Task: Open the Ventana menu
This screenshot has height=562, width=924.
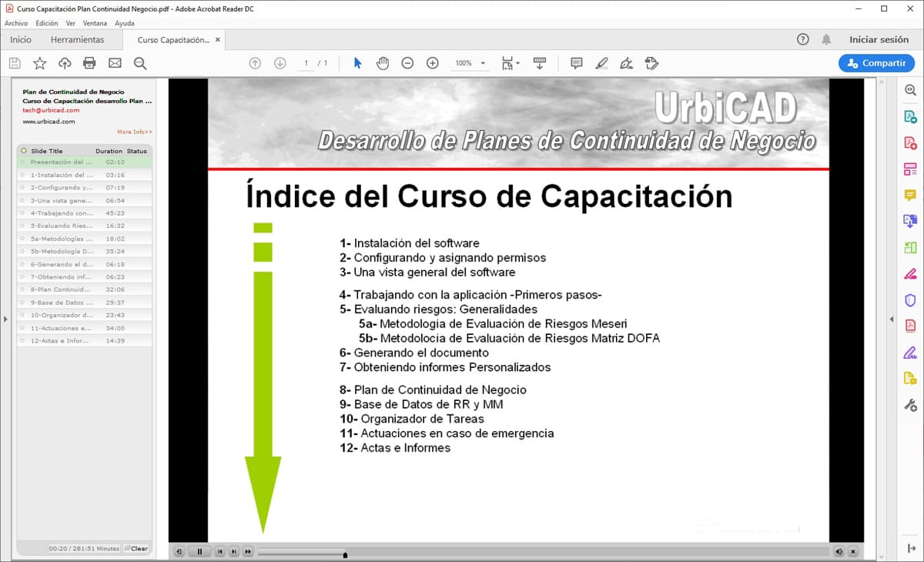Action: tap(95, 23)
